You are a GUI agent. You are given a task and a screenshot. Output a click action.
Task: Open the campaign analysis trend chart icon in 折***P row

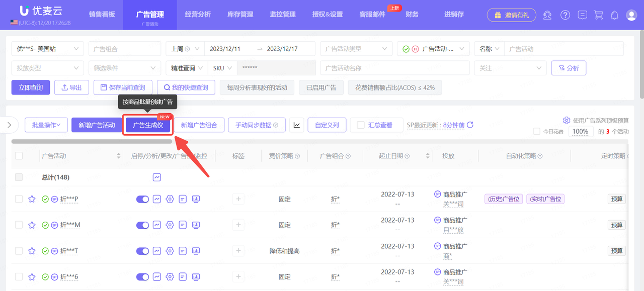coord(156,199)
